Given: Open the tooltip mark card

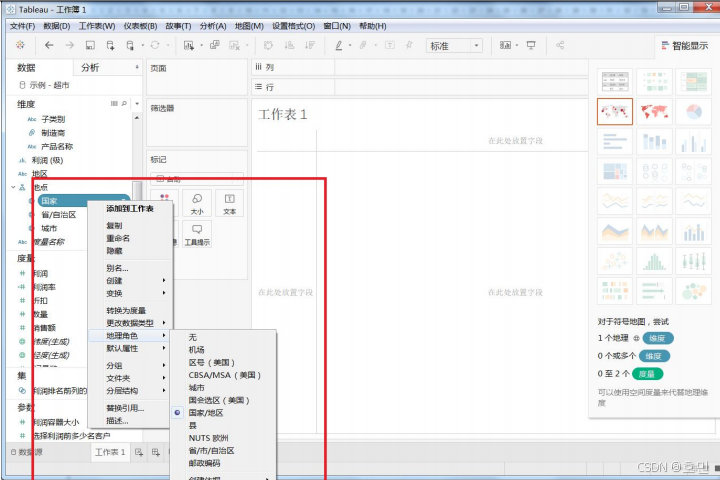Looking at the screenshot, I should point(197,234).
